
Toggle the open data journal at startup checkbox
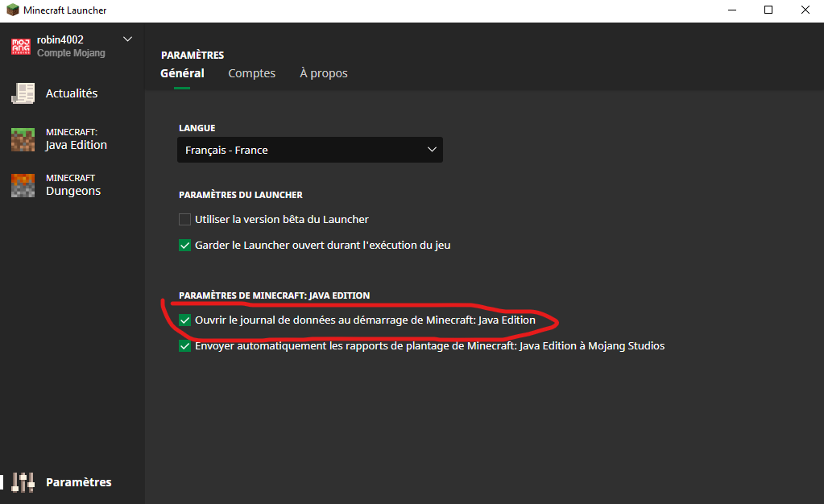pos(185,320)
